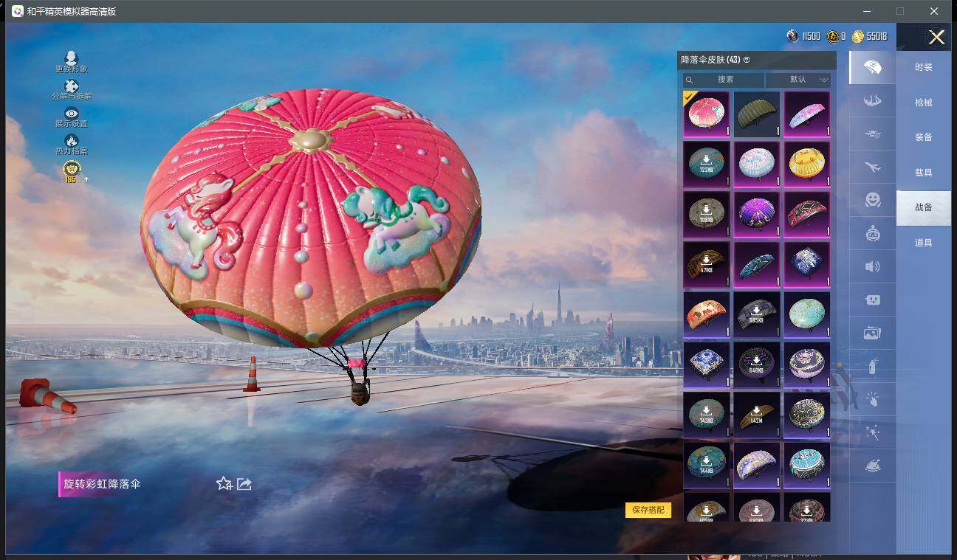Viewport: 957px width, 560px height.
Task: Download the 744KB blue-gold parachute skin
Action: click(707, 465)
